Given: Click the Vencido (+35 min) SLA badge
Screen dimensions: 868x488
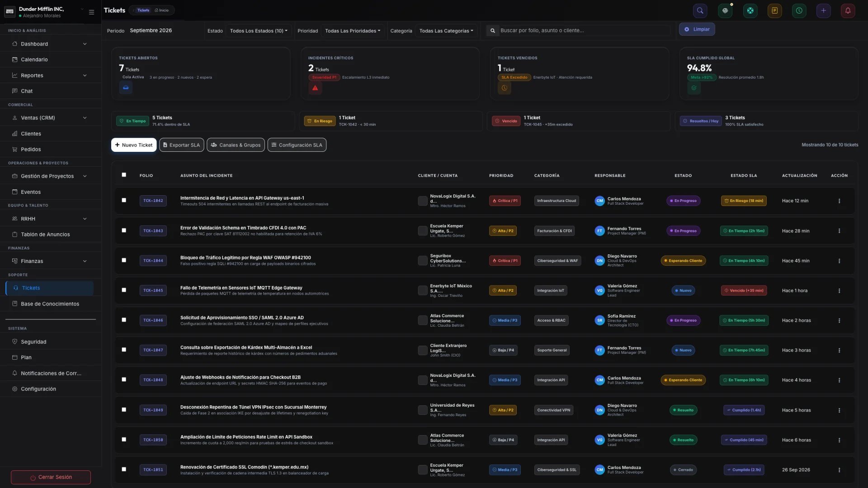Looking at the screenshot, I should point(744,291).
